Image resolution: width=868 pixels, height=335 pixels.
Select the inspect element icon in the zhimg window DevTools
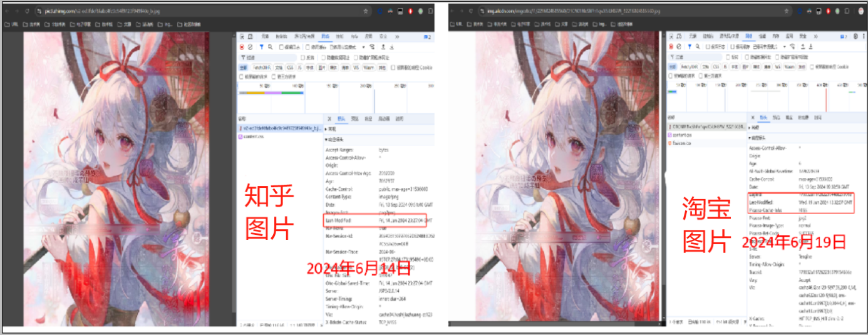click(x=242, y=36)
